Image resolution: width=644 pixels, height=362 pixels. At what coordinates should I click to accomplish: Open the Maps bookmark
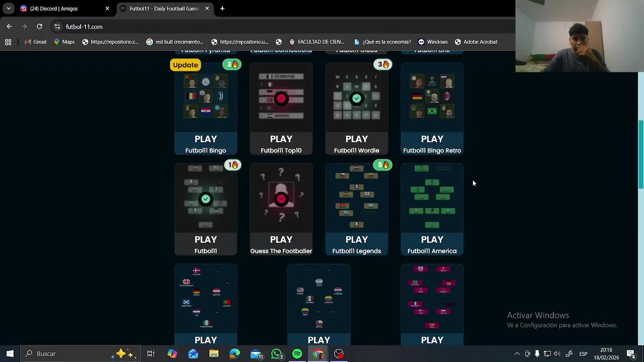tap(64, 42)
